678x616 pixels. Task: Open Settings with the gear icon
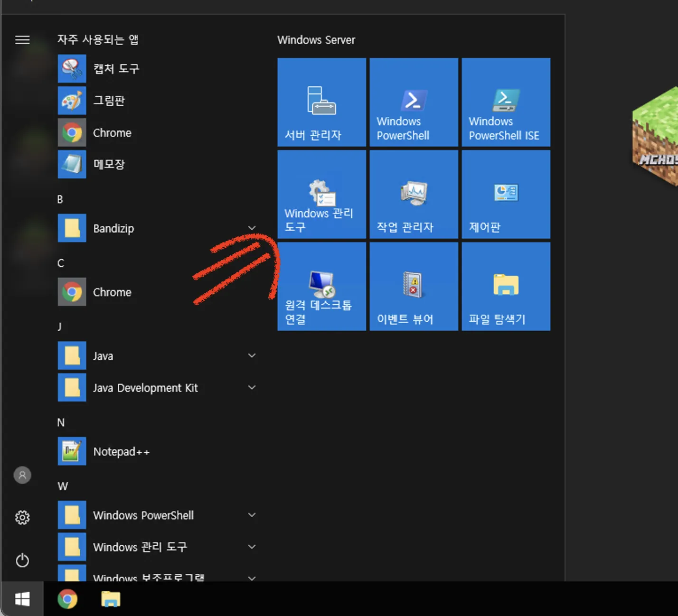(22, 517)
